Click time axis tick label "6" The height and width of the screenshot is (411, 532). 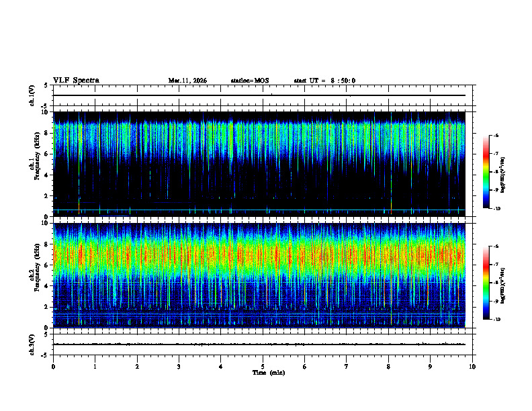pyautogui.click(x=305, y=367)
